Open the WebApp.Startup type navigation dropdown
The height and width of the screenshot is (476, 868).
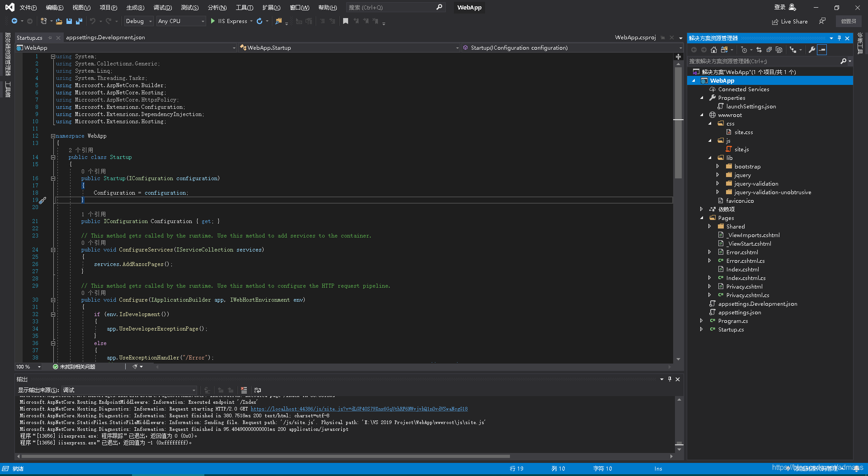coord(349,47)
